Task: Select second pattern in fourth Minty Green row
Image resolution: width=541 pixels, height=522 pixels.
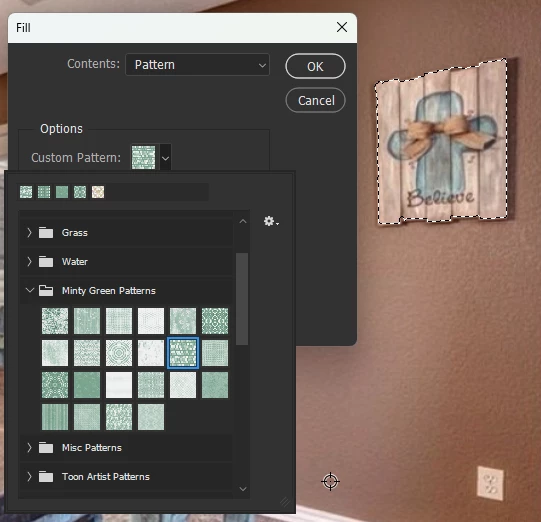Action: coord(87,417)
